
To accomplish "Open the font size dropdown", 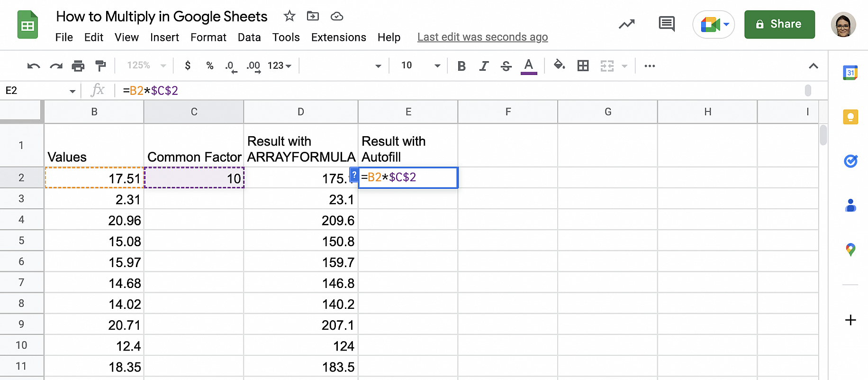I will [x=421, y=65].
